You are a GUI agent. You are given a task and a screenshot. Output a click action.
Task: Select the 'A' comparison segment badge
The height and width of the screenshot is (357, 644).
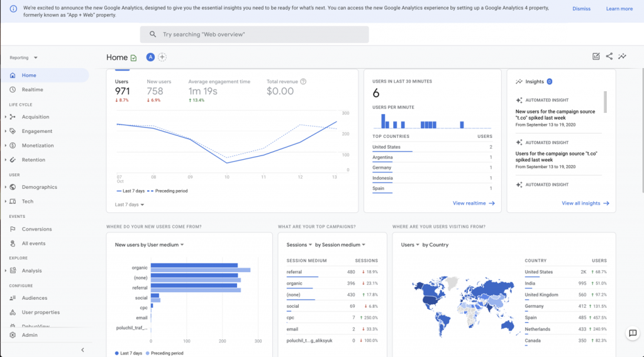pos(150,57)
